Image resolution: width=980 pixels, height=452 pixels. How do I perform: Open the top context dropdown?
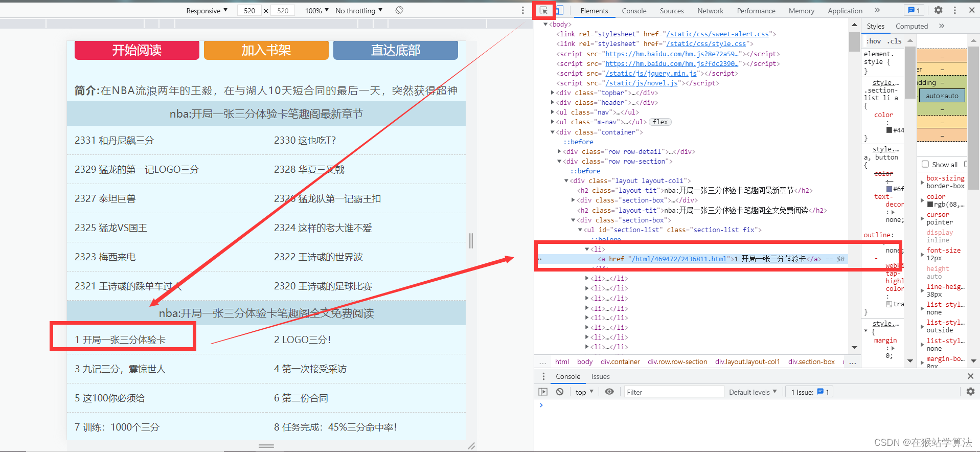coord(584,392)
